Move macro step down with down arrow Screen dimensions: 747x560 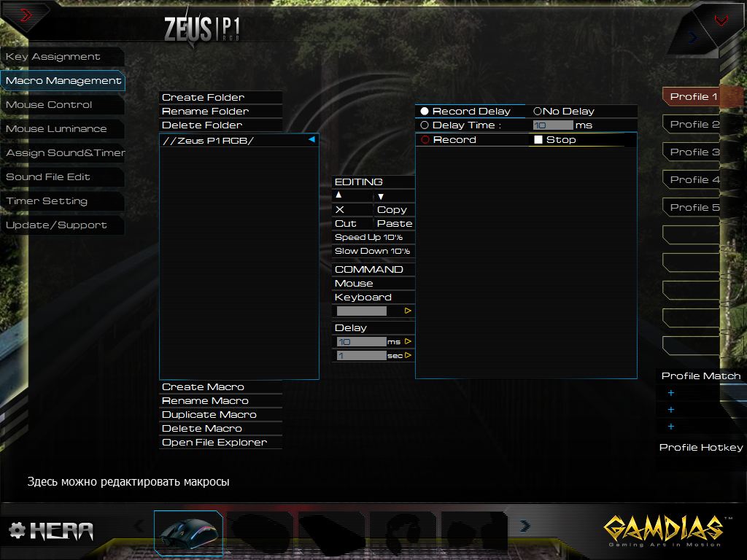381,196
